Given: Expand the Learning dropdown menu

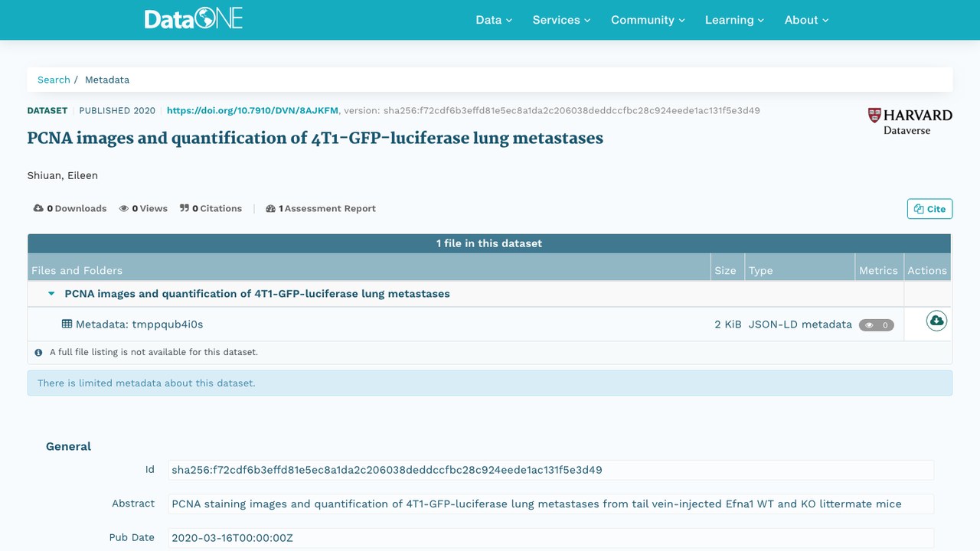Looking at the screenshot, I should coord(735,20).
